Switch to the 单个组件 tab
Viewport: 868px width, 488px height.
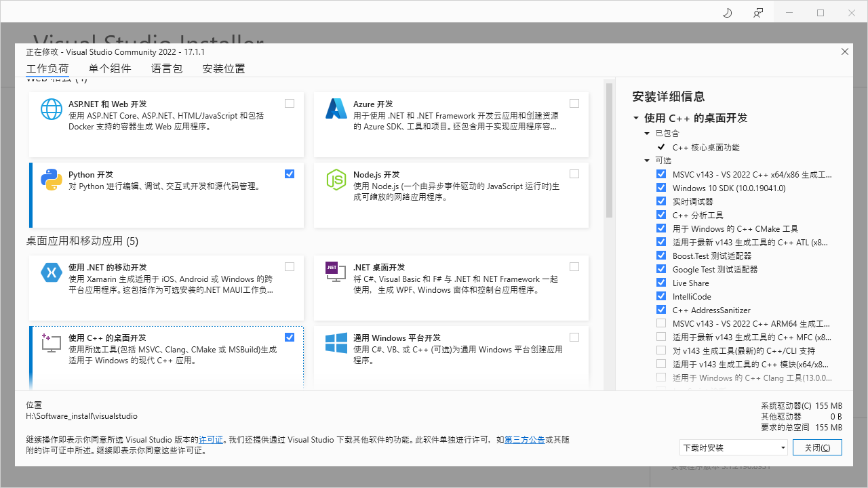[110, 68]
